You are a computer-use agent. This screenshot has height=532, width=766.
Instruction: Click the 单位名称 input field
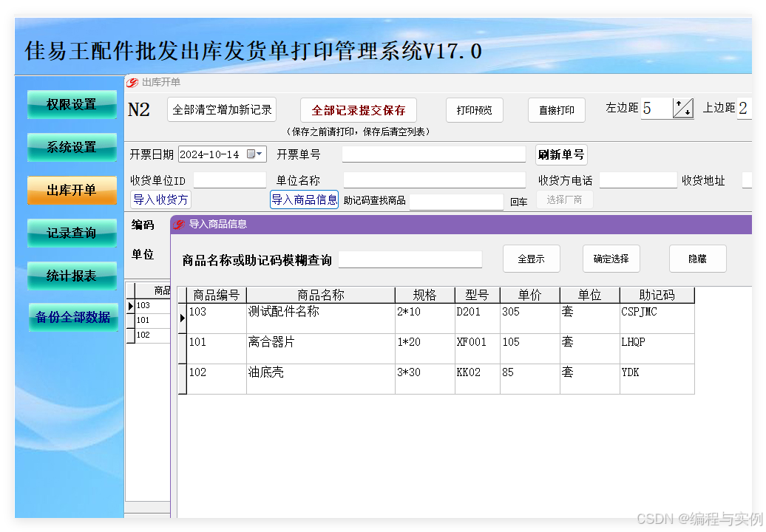(434, 180)
